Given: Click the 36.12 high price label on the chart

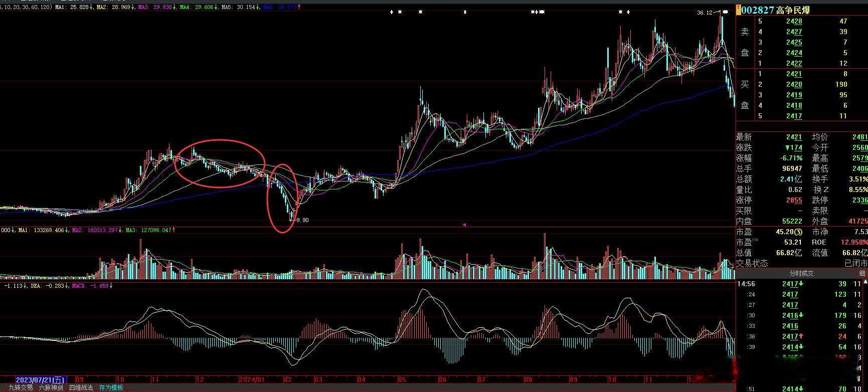Looking at the screenshot, I should 705,13.
